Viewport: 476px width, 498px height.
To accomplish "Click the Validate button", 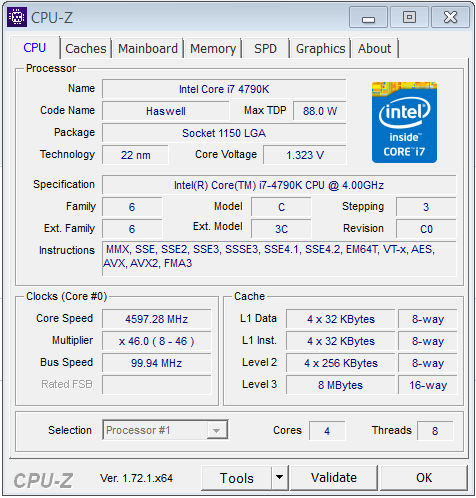I will click(334, 478).
